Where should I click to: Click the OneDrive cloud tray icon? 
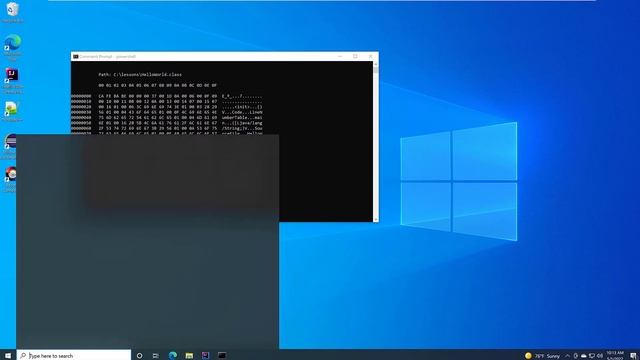tap(584, 356)
